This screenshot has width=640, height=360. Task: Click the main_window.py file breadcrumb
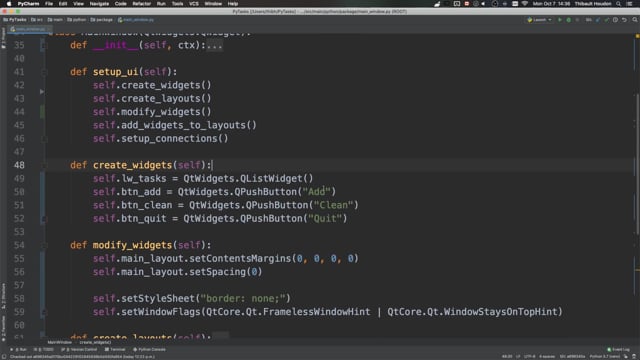(136, 20)
